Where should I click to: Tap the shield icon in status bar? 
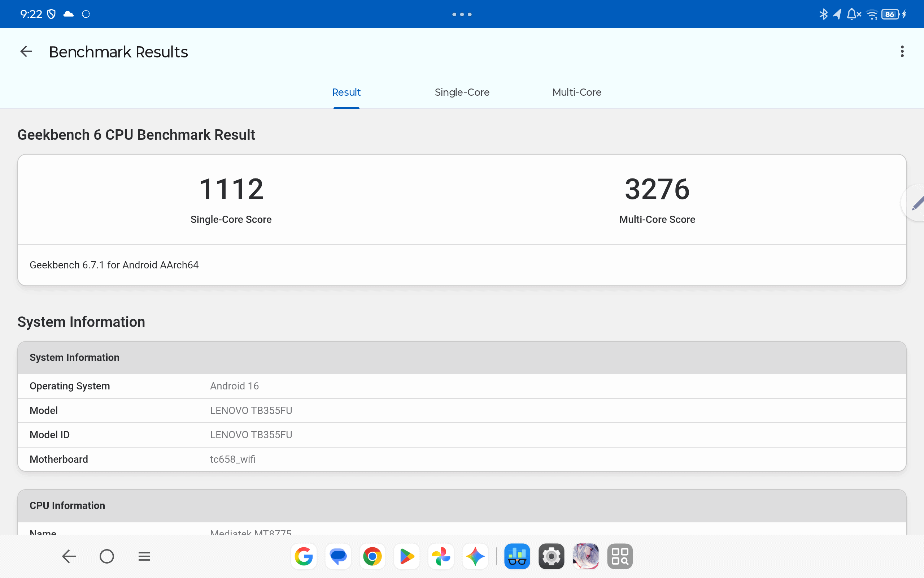[x=51, y=14]
